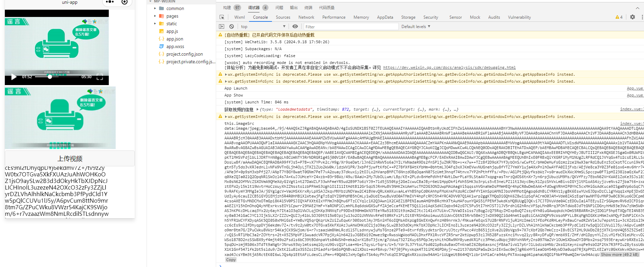The width and height of the screenshot is (644, 267).
Task: Tap the capsule close circle icon
Action: (125, 2)
